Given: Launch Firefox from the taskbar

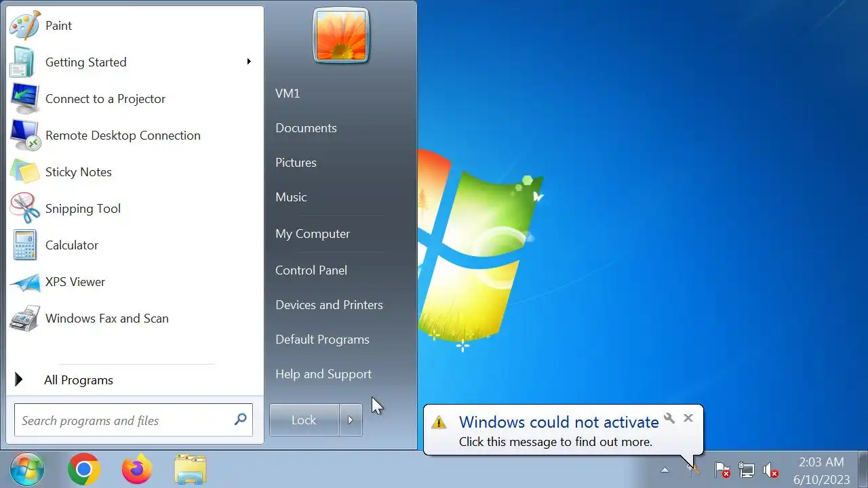Looking at the screenshot, I should (137, 469).
